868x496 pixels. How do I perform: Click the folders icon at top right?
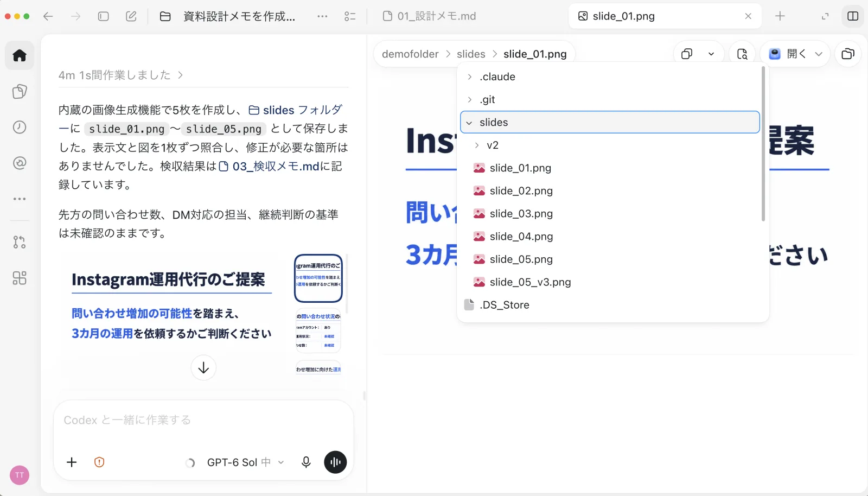[x=848, y=54]
